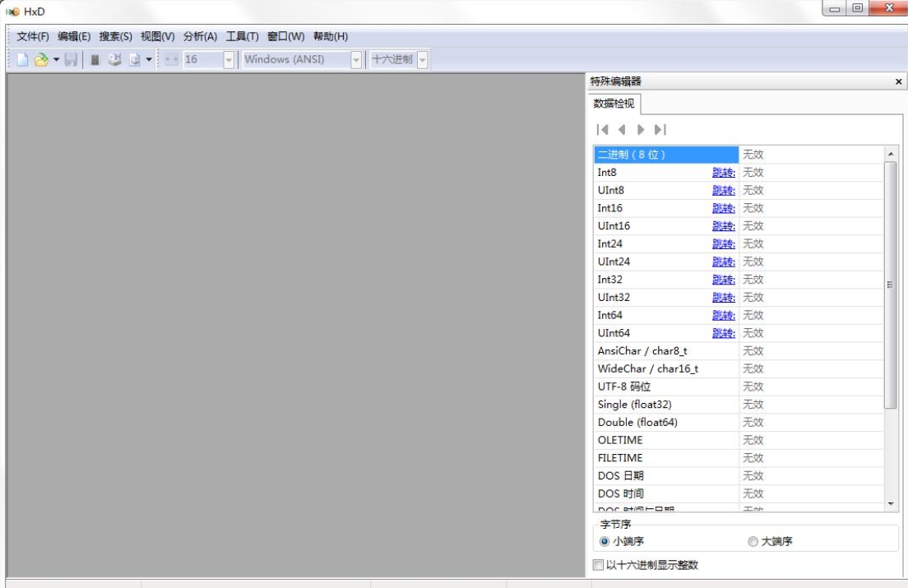
Task: Select the WideChar / char16_t row
Action: pyautogui.click(x=739, y=369)
